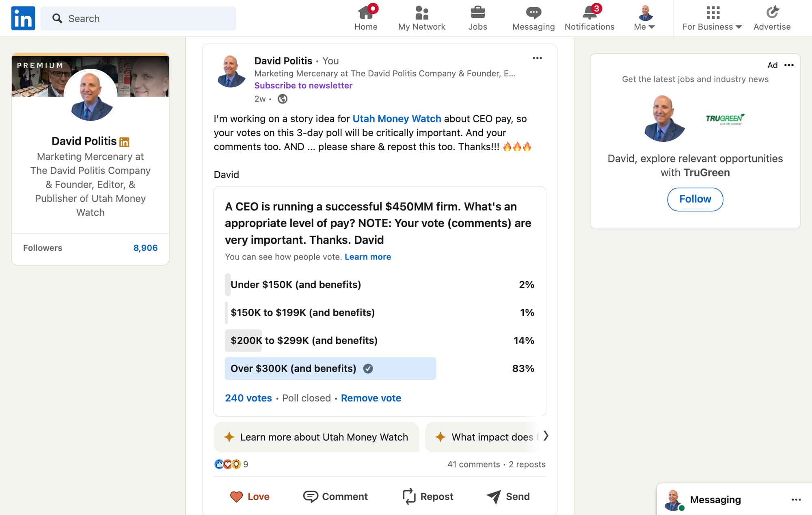Open the Ad's three-dot options menu
Screen dimensions: 812x515
[x=789, y=65]
